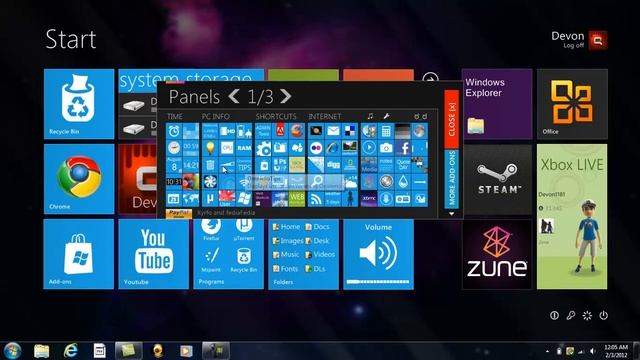Go to next Panels page

(x=286, y=96)
